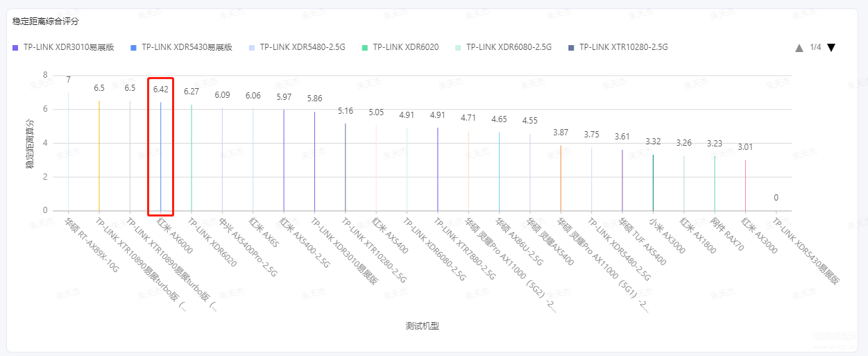
Task: Select the 5.16 score bar
Action: tap(345, 167)
